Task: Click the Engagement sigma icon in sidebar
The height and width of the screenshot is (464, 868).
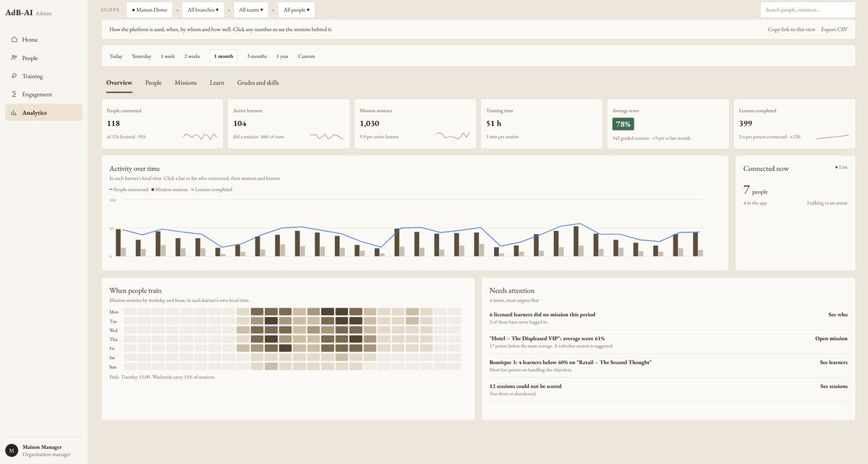Action: 14,94
